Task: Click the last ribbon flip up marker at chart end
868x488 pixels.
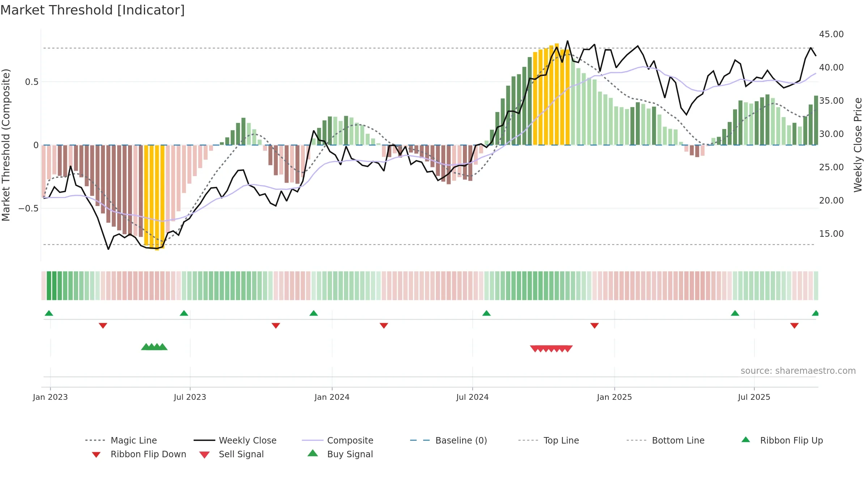Action: (815, 313)
